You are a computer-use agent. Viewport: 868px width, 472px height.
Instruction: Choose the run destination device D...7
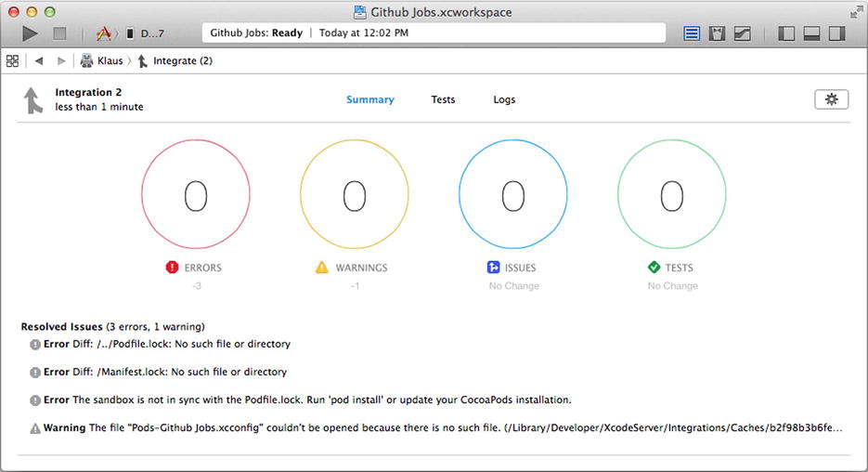(x=146, y=33)
